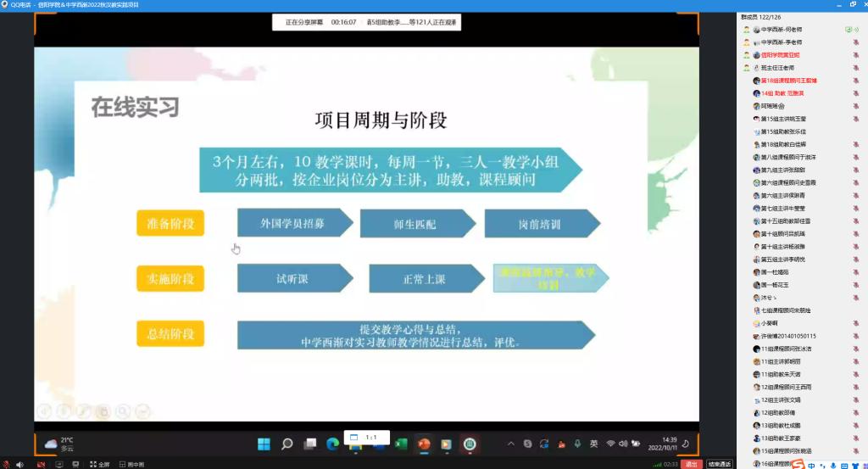Toggle 画中画 picture-in-picture mode
The height and width of the screenshot is (469, 868).
(130, 465)
